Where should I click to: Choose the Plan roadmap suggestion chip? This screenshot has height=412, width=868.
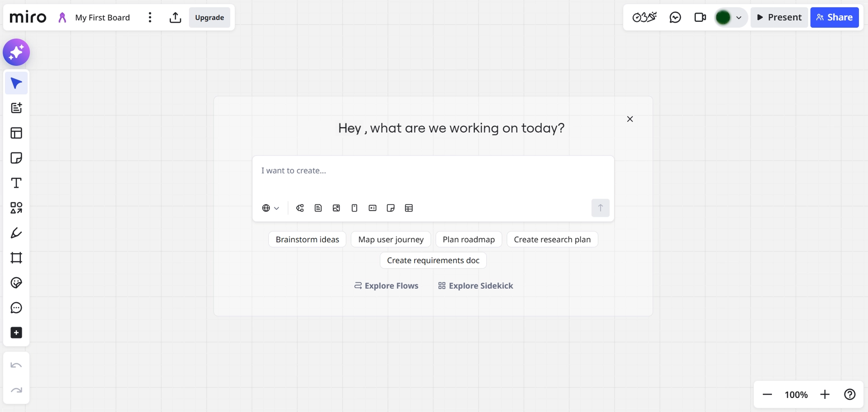[469, 240]
